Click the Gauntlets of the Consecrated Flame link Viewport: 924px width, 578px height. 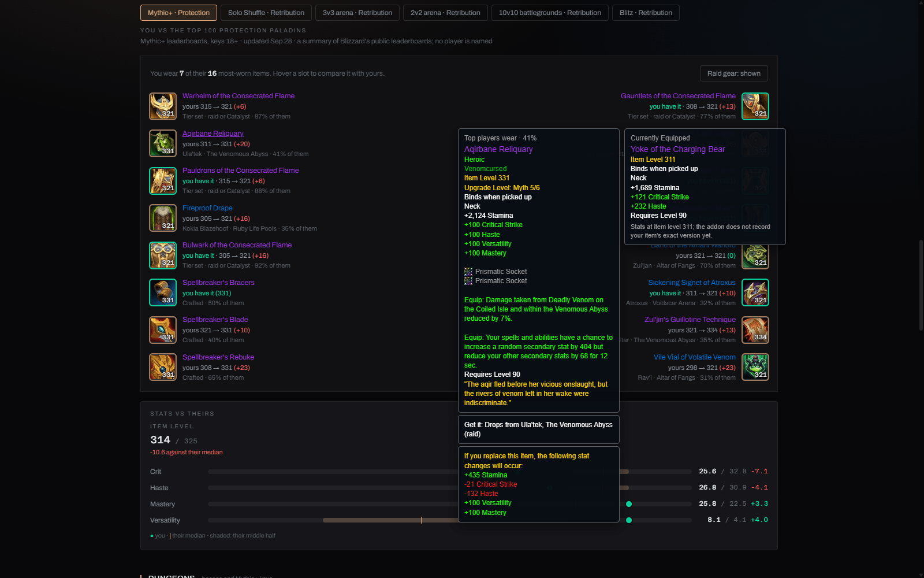[678, 96]
